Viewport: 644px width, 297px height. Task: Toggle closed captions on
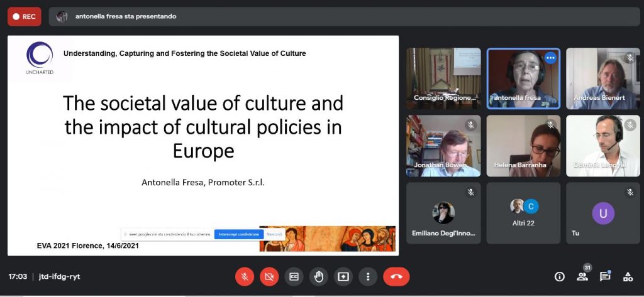(294, 276)
